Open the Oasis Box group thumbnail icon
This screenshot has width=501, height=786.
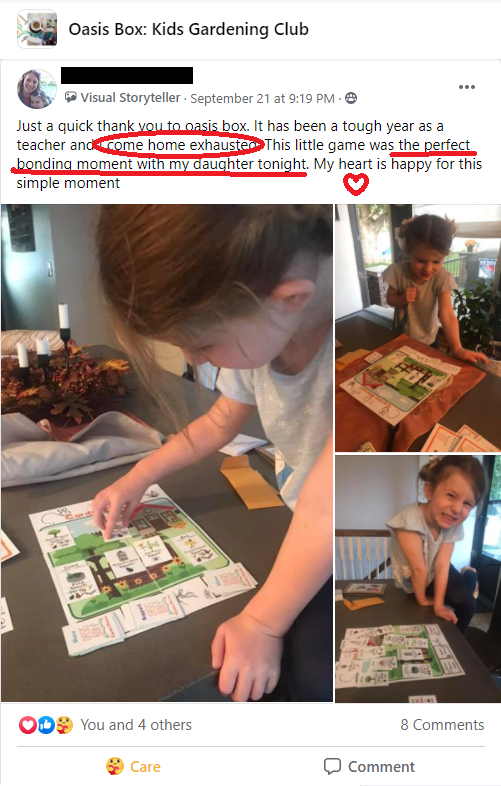click(37, 29)
